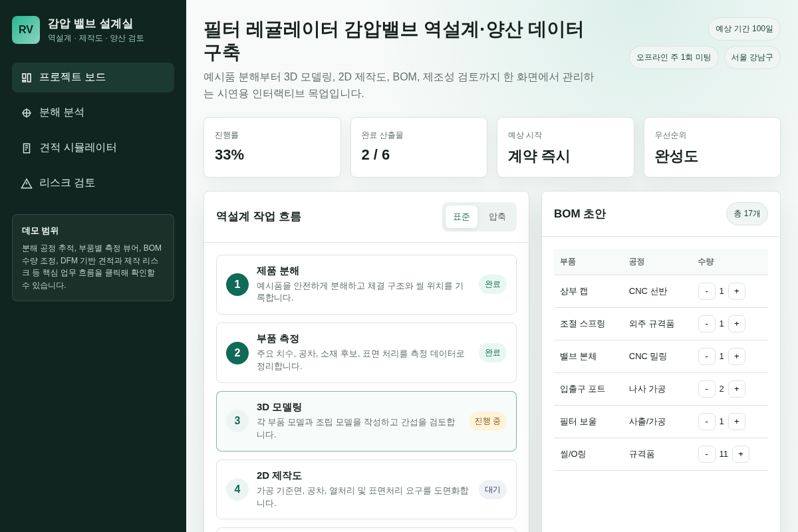Increase 필터 보울 quantity
This screenshot has width=798, height=532.
(x=737, y=422)
